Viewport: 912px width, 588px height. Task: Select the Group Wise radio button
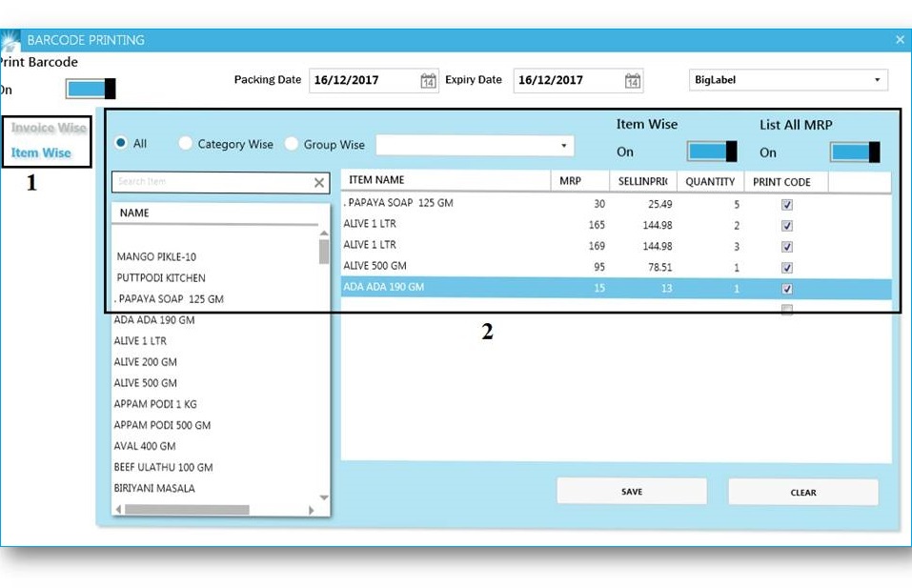(291, 144)
